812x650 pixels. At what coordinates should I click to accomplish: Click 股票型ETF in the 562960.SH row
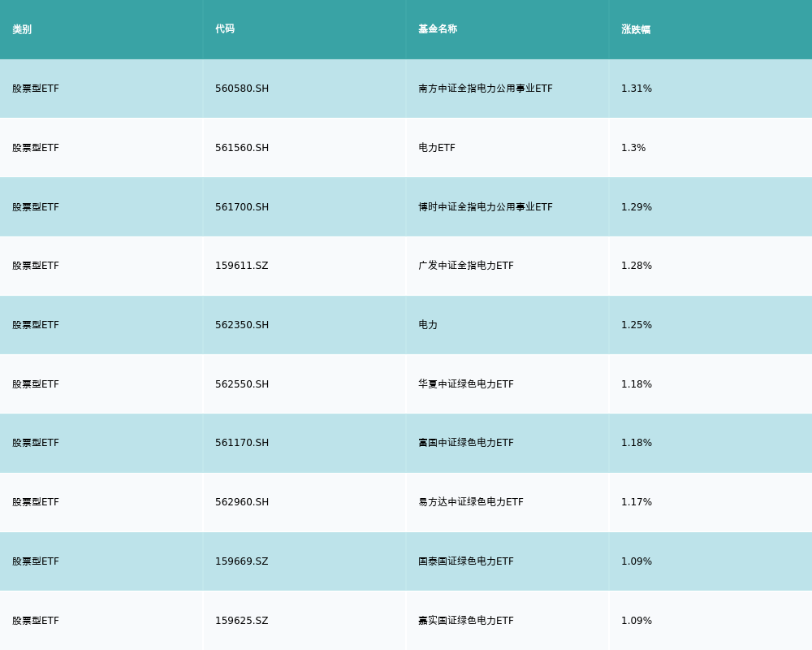click(36, 502)
